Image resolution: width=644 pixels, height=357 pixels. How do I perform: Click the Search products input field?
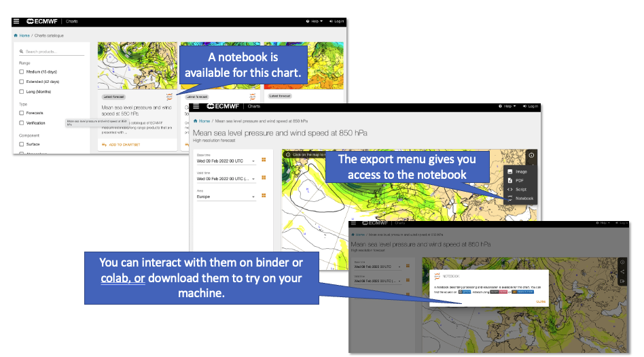coord(52,52)
